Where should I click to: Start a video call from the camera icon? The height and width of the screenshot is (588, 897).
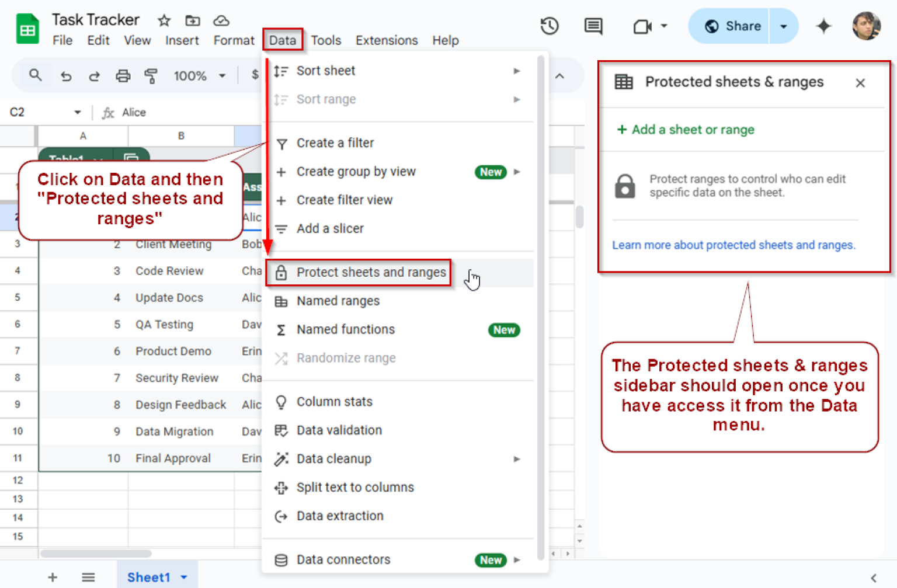click(642, 26)
